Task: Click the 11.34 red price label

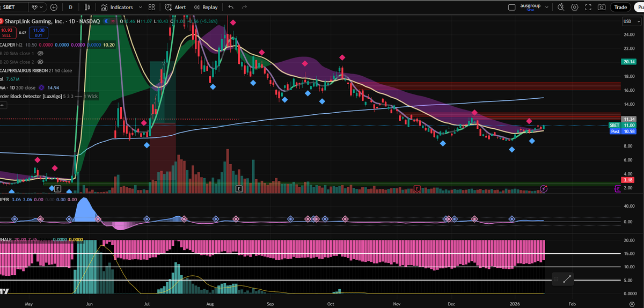Action: click(629, 119)
